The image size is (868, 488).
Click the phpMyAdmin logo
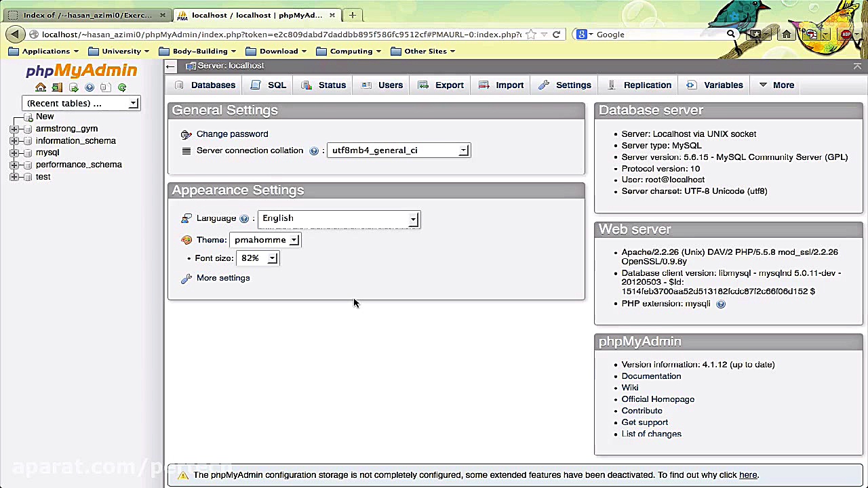(x=81, y=70)
